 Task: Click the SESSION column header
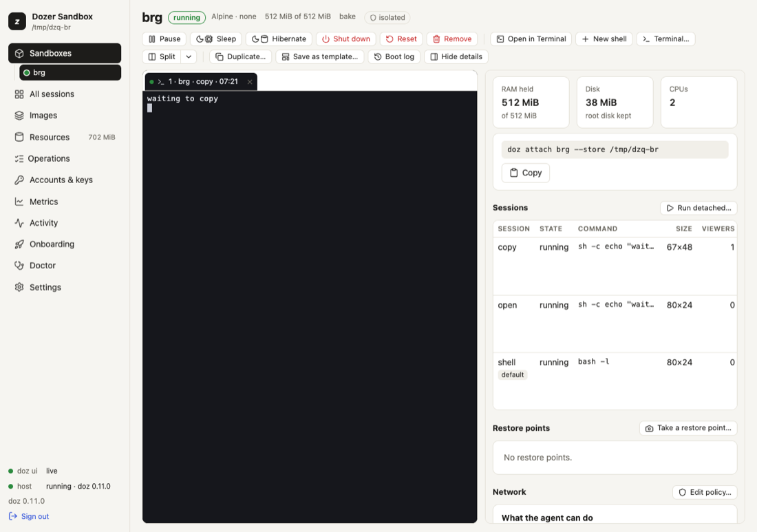[513, 228]
